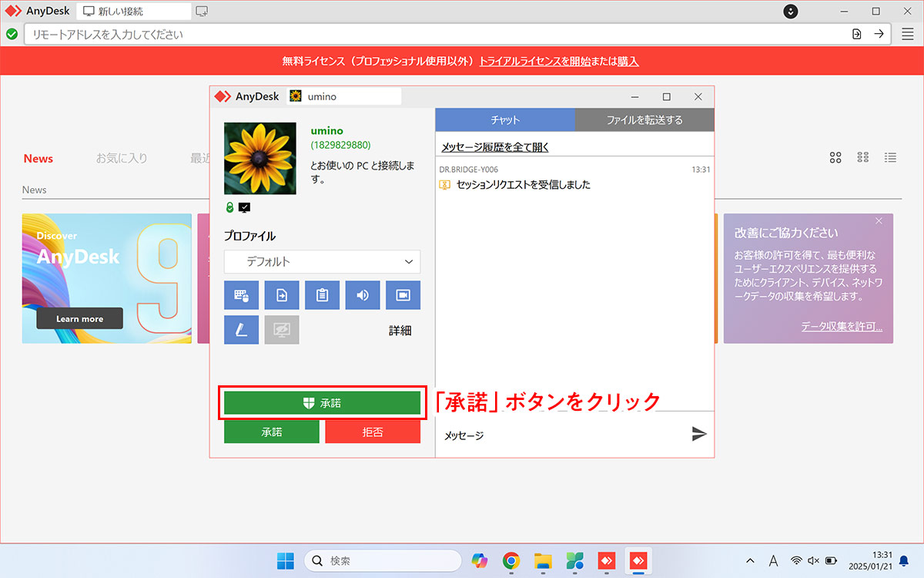Image resolution: width=924 pixels, height=578 pixels.
Task: Open Google Chrome from the taskbar
Action: coord(511,560)
